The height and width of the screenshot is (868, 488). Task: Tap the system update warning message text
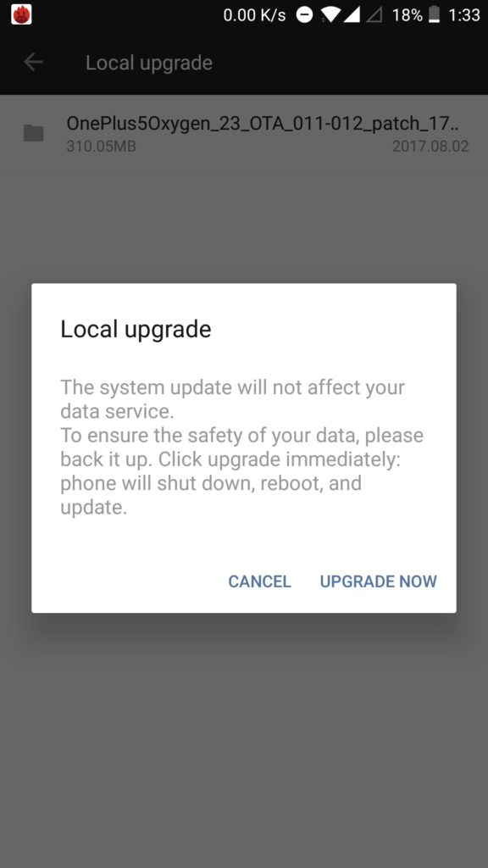[x=241, y=447]
